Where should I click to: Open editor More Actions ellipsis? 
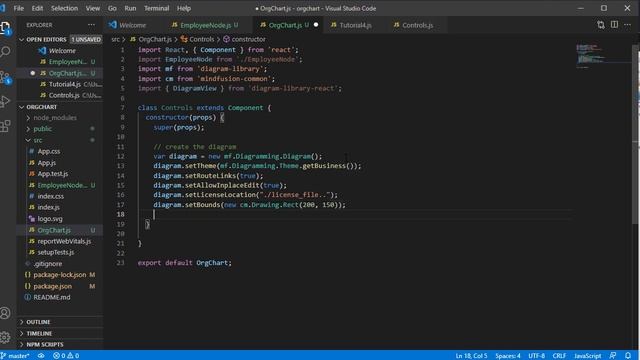[628, 25]
